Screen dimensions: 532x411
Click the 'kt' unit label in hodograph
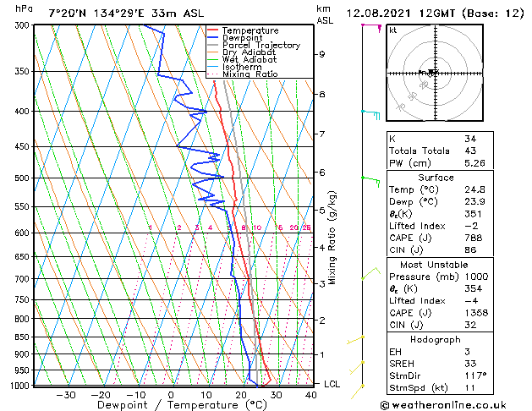pyautogui.click(x=393, y=30)
